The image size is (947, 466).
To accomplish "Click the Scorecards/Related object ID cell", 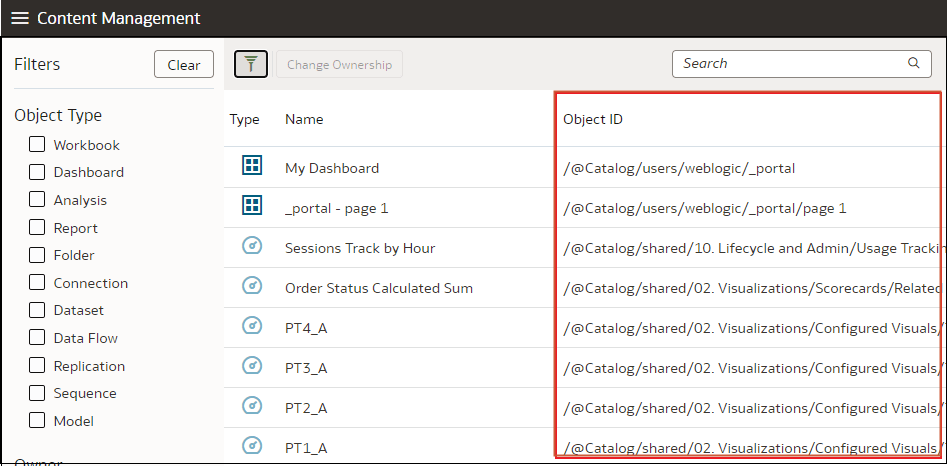I will [x=751, y=289].
